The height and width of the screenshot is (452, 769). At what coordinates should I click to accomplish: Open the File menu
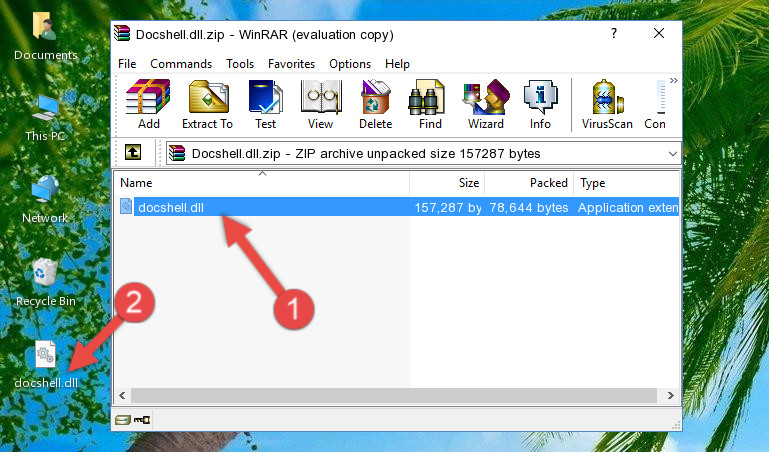[x=127, y=64]
